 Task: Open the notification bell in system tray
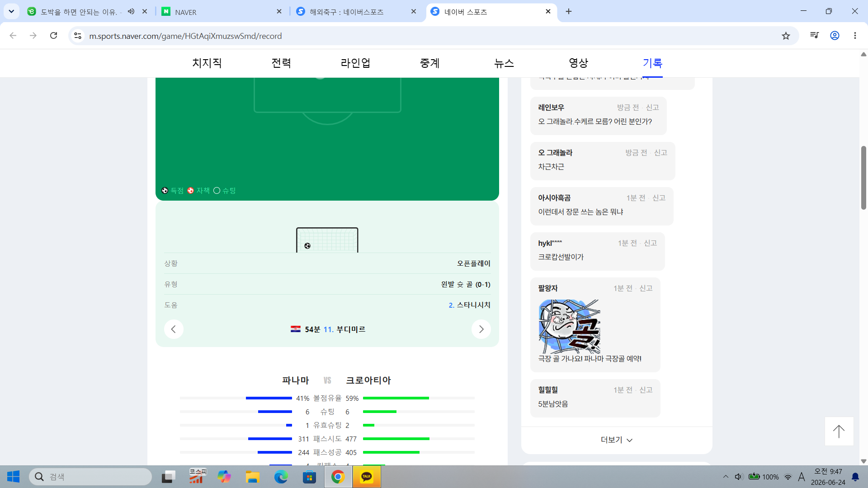(x=855, y=477)
